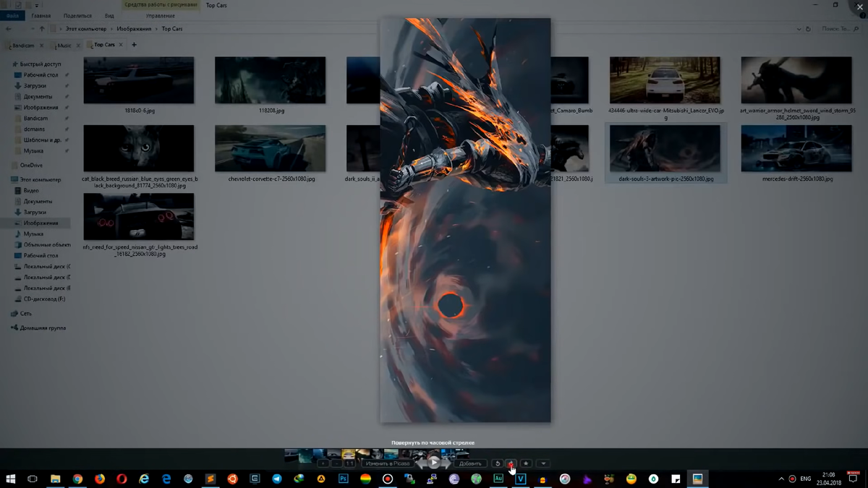Switch the ENG input language indicator

(x=806, y=479)
